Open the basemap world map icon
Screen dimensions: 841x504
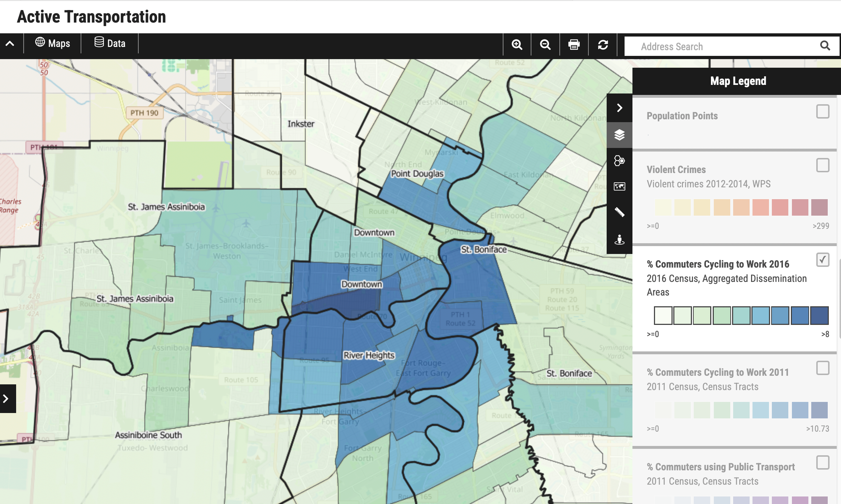[x=619, y=186]
